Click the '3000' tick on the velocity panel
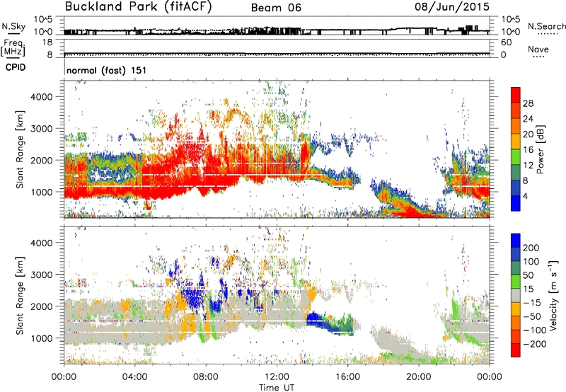 [42, 275]
